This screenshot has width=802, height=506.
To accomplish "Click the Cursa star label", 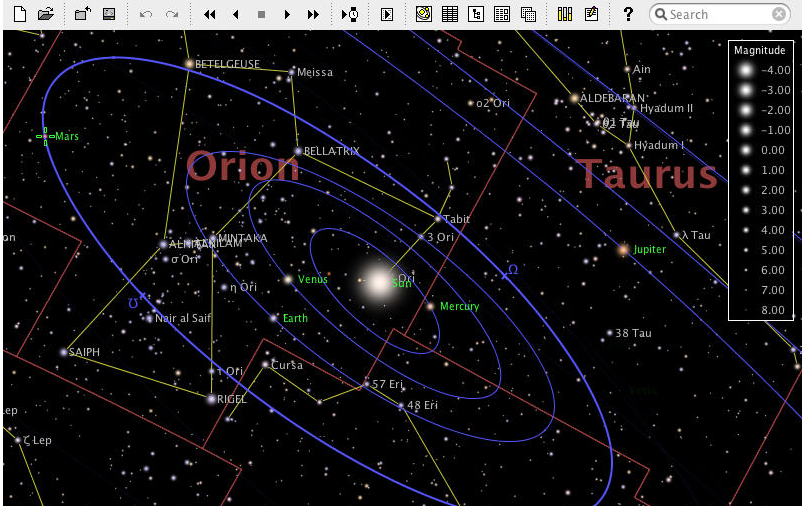I will (x=286, y=365).
